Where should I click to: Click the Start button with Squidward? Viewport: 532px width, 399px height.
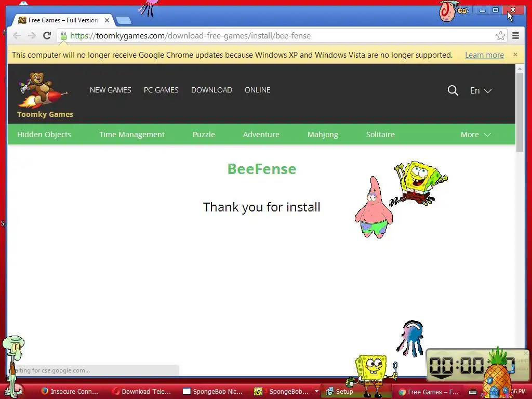tap(13, 390)
